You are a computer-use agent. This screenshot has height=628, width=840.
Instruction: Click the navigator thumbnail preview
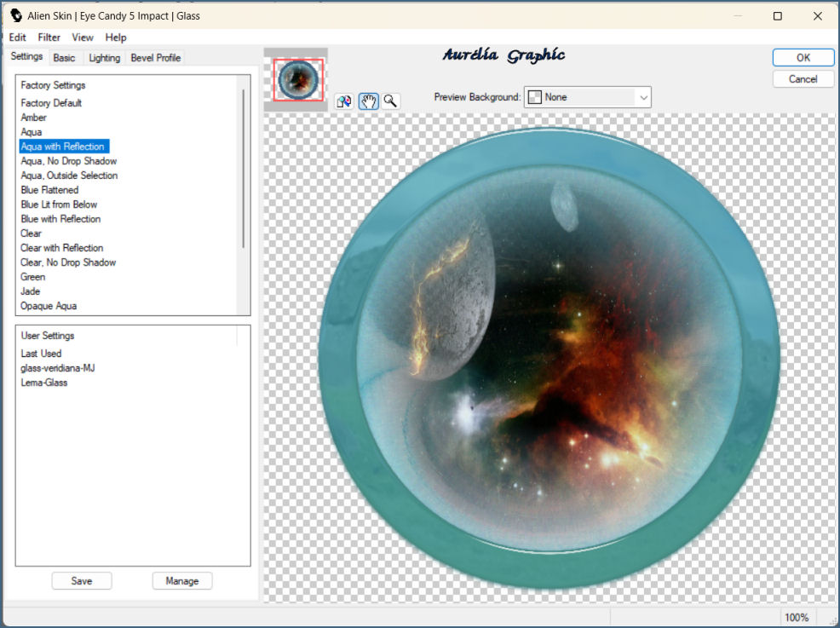coord(297,80)
